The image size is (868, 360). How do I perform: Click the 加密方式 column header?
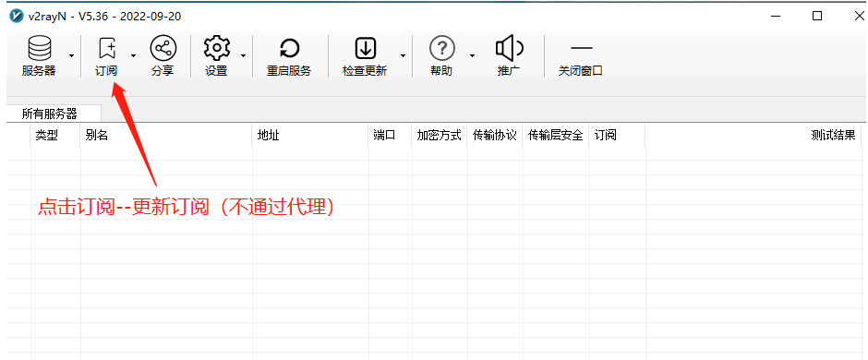[440, 136]
